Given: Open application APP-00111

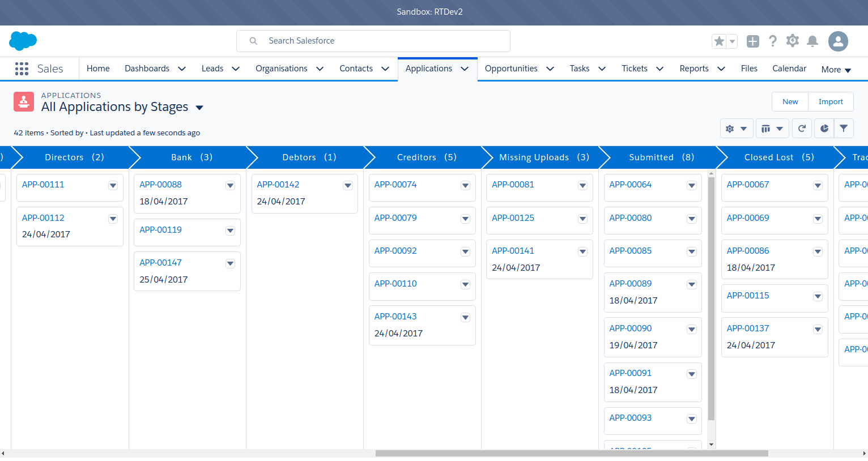Looking at the screenshot, I should tap(43, 185).
